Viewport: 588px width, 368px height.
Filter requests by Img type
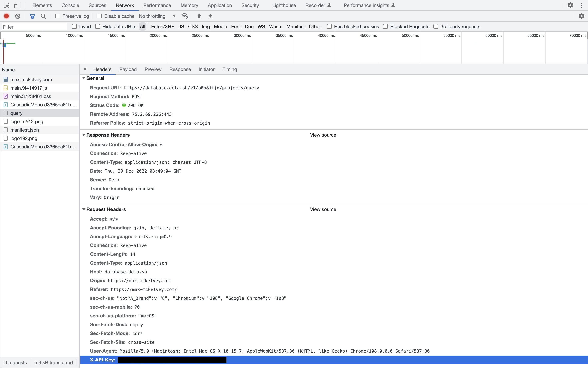[x=206, y=27]
